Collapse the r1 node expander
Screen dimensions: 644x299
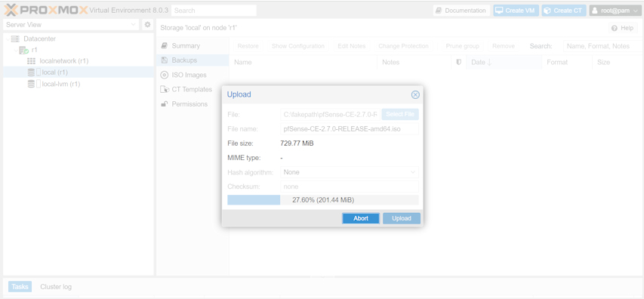[x=16, y=50]
